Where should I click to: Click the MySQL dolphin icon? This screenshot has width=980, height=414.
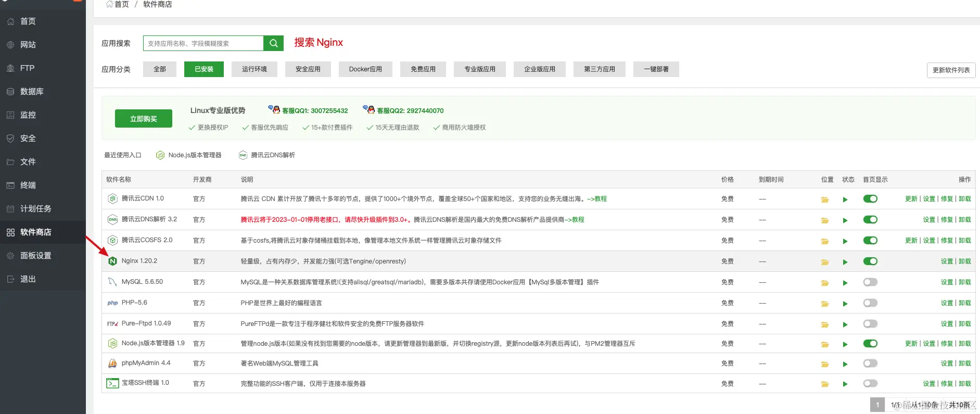(x=112, y=282)
